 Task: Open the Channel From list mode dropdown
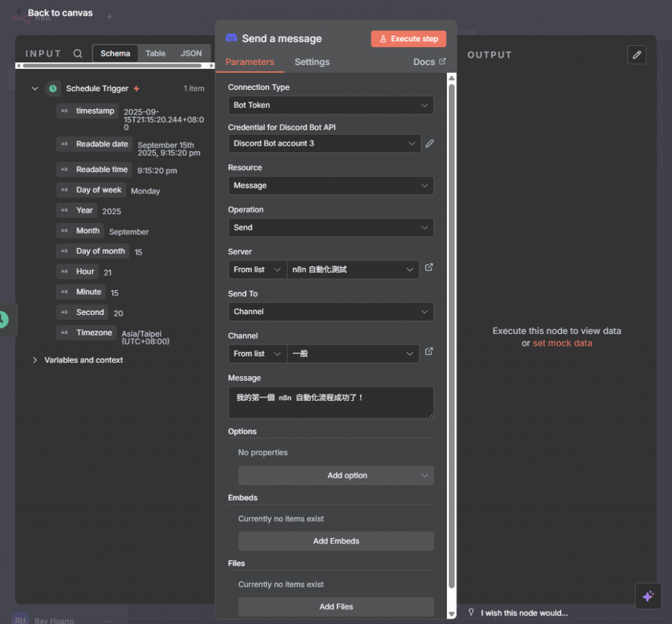tap(257, 354)
